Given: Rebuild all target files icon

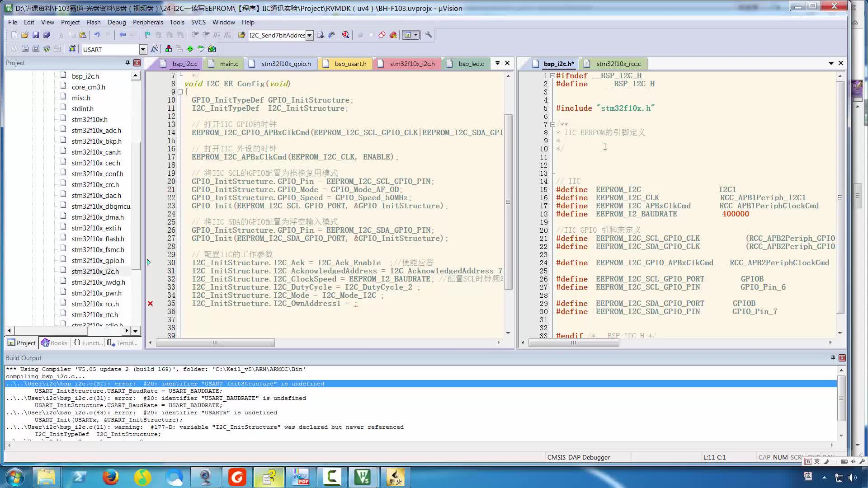Looking at the screenshot, I should pos(36,49).
